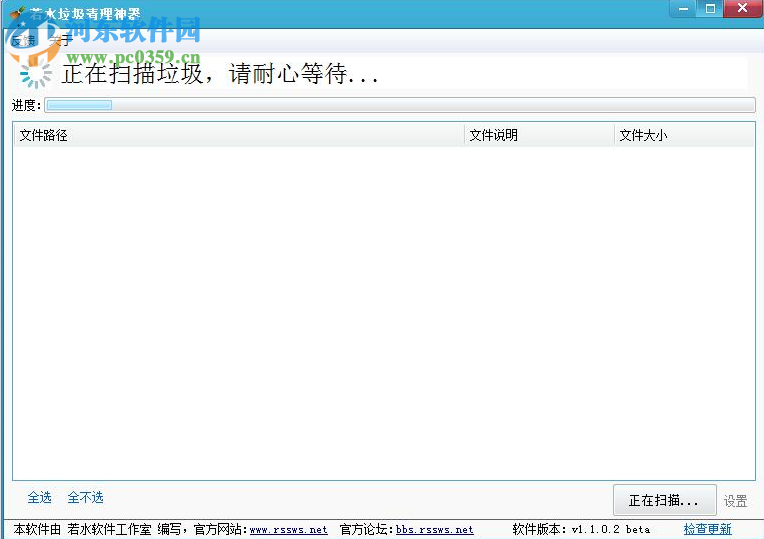
Task: Open official website www.rssws.net link
Action: (288, 529)
